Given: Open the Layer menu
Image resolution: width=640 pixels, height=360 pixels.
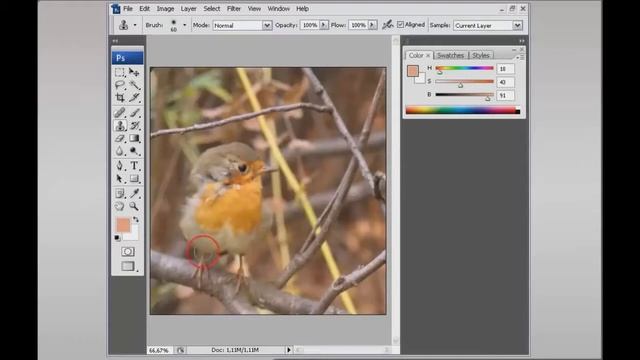Looking at the screenshot, I should tap(189, 9).
